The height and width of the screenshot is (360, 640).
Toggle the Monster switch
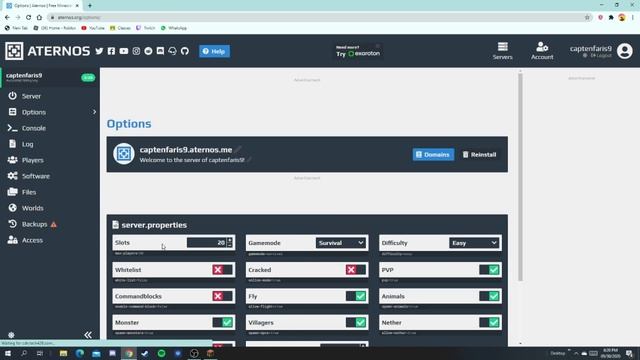coord(222,322)
